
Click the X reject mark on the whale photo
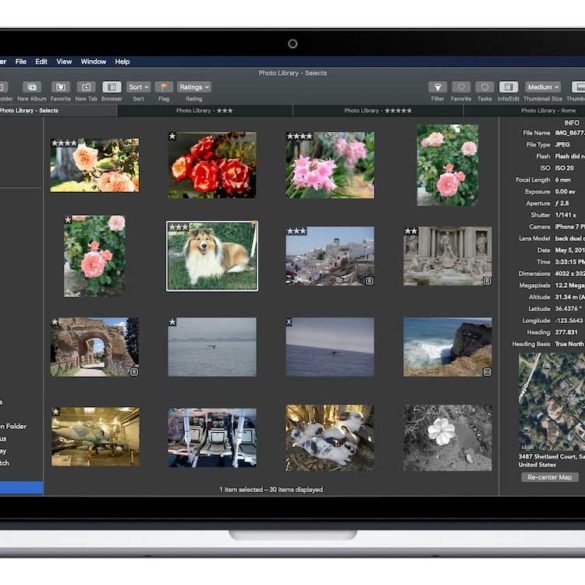point(289,322)
